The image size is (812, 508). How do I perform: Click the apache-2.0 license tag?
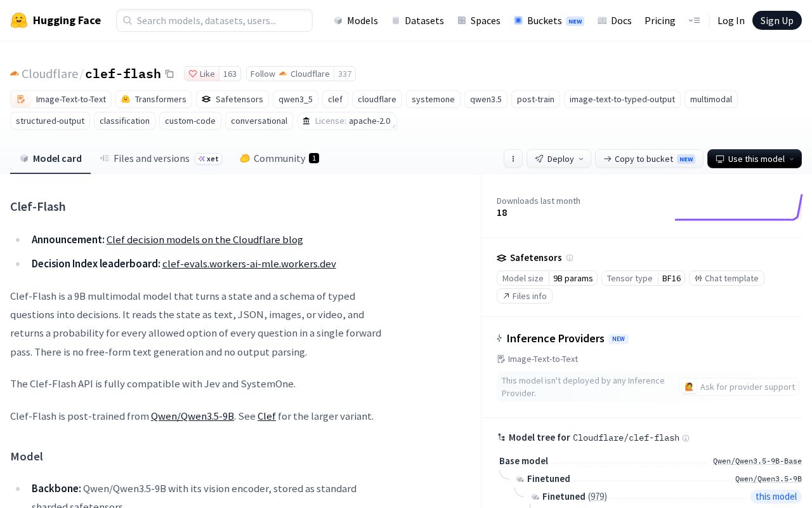coord(346,121)
